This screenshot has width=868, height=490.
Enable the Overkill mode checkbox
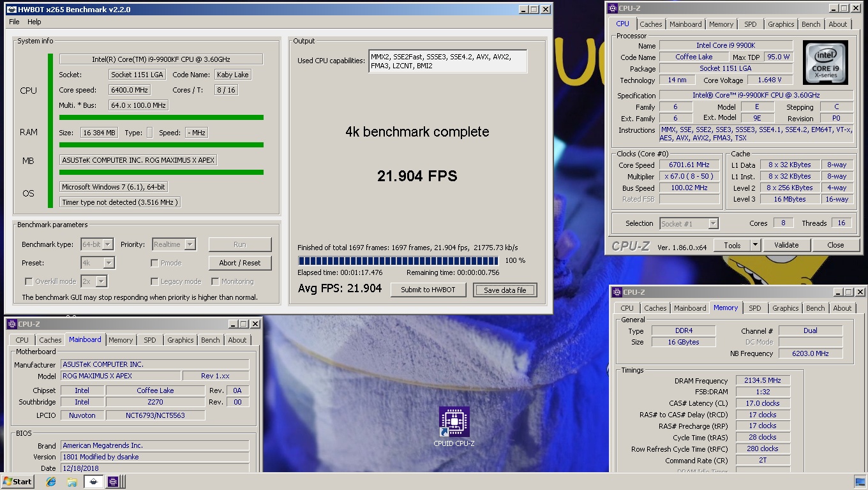pos(29,281)
